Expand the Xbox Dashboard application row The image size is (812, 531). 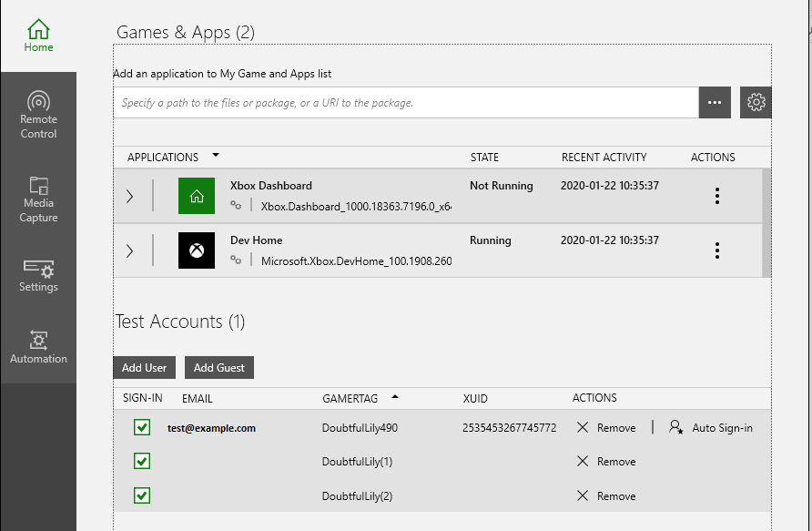[x=129, y=197]
